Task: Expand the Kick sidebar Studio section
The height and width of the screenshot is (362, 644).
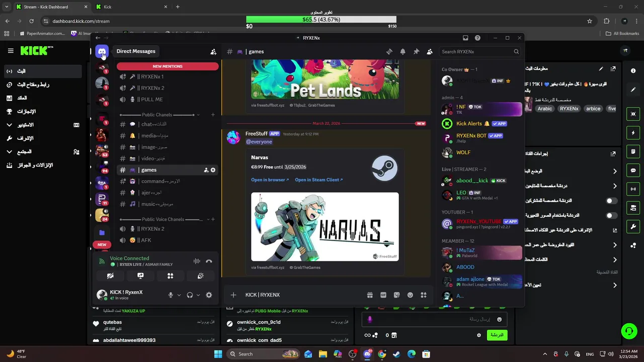Action: [43, 125]
